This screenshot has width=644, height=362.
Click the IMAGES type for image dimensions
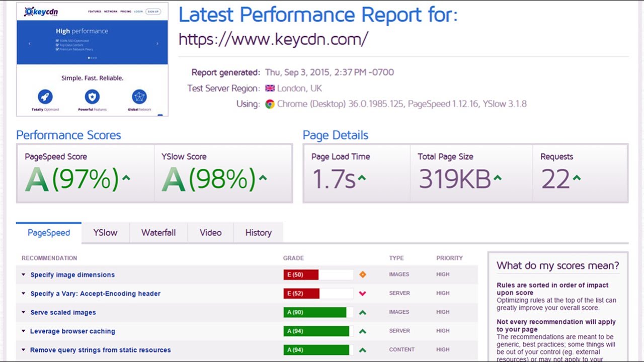[x=399, y=275]
